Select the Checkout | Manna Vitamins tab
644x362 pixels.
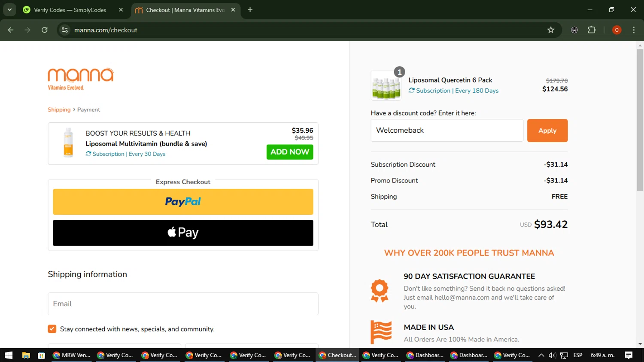coord(185,10)
